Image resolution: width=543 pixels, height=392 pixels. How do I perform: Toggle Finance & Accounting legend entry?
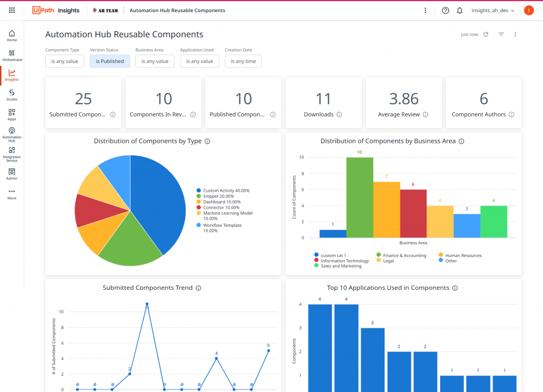[x=401, y=255]
